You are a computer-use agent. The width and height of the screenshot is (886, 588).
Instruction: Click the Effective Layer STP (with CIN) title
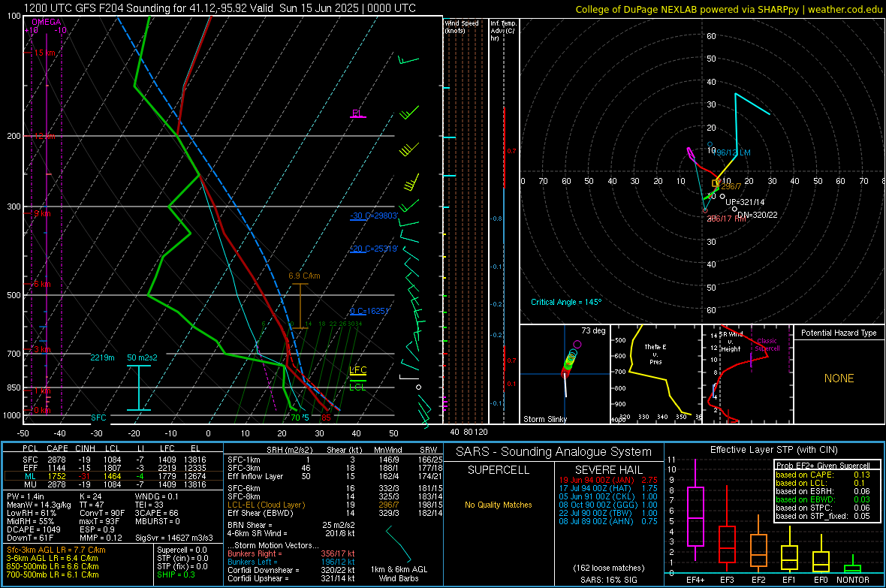(x=773, y=450)
